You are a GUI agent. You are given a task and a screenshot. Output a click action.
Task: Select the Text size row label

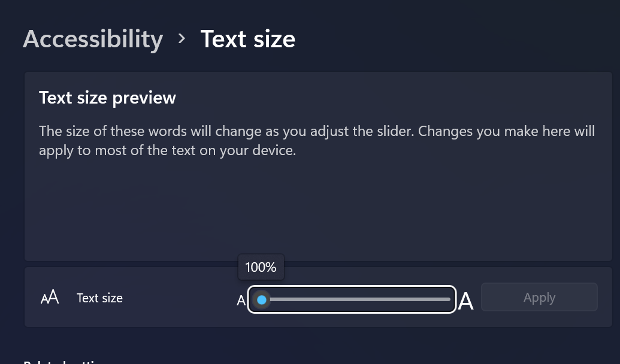(x=99, y=298)
